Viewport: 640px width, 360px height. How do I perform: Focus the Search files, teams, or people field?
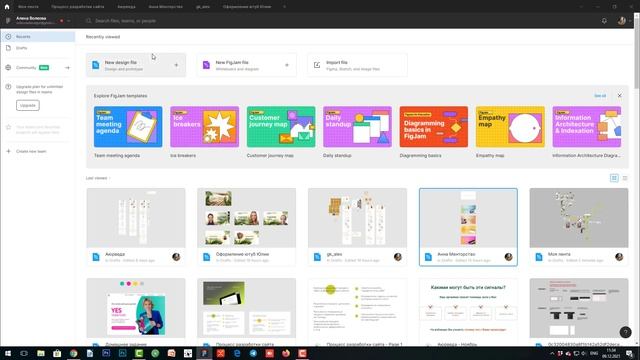(x=125, y=20)
